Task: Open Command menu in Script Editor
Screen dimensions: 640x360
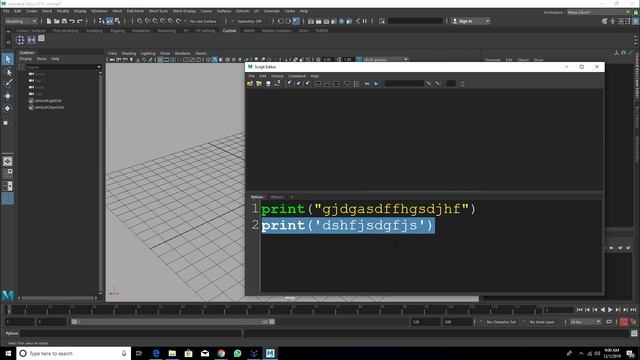Action: click(297, 76)
